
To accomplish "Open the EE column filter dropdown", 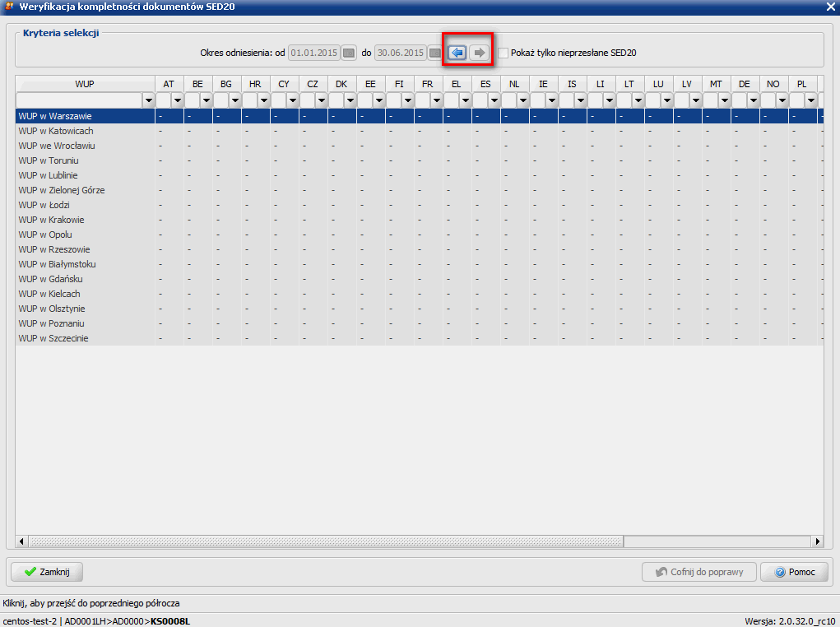I will click(380, 100).
